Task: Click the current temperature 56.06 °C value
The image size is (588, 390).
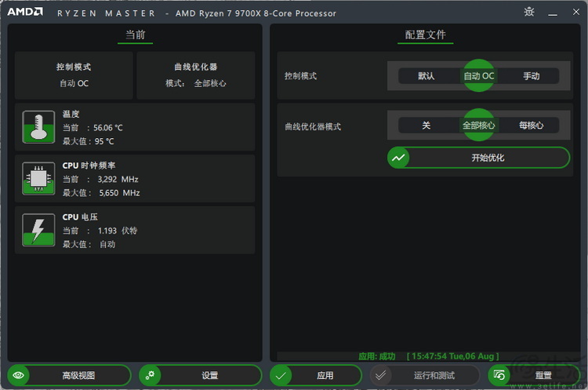Action: pos(108,128)
